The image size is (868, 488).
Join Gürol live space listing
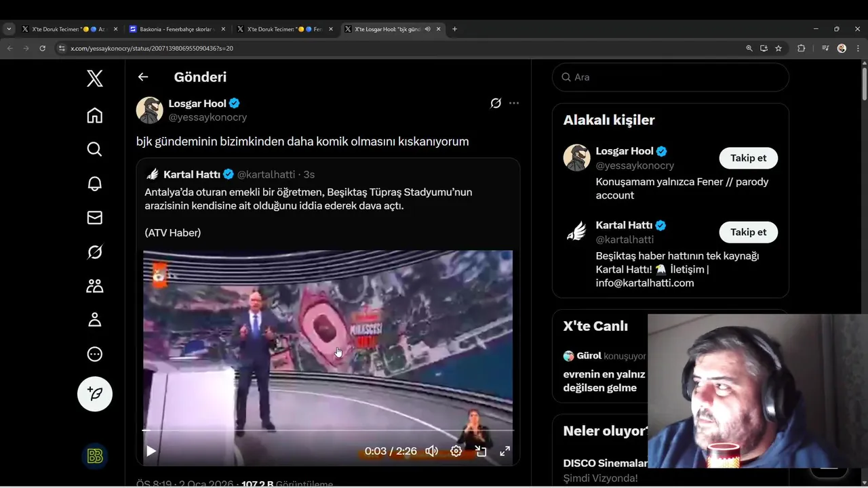pos(604,373)
